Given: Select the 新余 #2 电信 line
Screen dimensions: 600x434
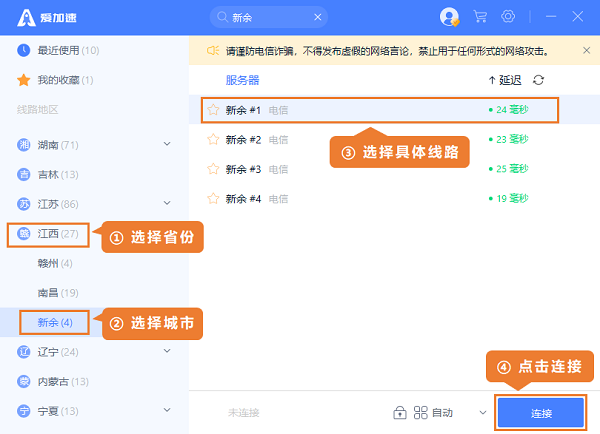Looking at the screenshot, I should point(394,139).
